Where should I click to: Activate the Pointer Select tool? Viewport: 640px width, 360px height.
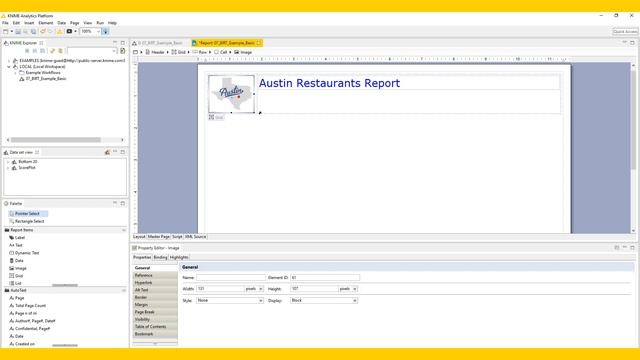pyautogui.click(x=28, y=213)
